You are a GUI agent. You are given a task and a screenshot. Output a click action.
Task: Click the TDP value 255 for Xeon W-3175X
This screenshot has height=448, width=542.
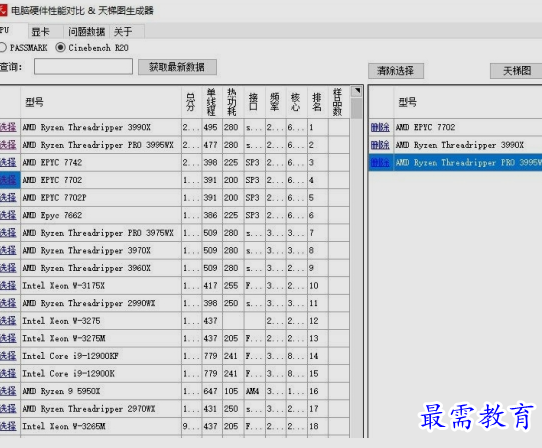tap(233, 286)
